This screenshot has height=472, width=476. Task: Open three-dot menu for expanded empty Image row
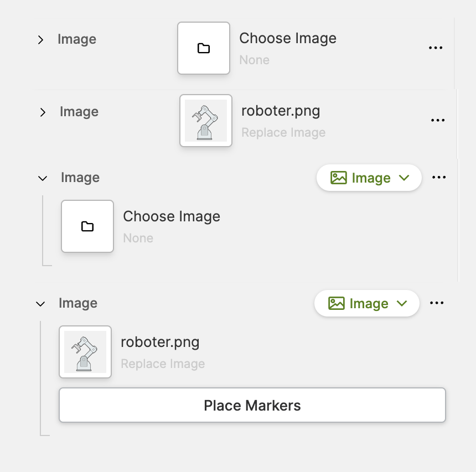439,178
